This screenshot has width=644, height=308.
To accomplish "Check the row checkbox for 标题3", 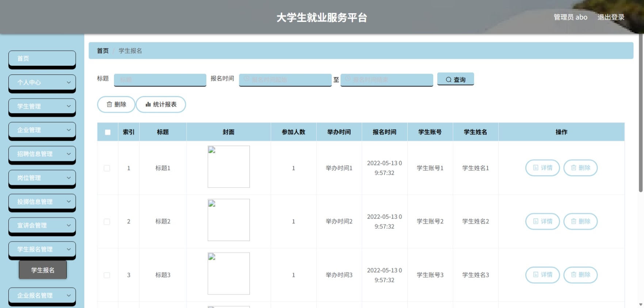I will [107, 275].
